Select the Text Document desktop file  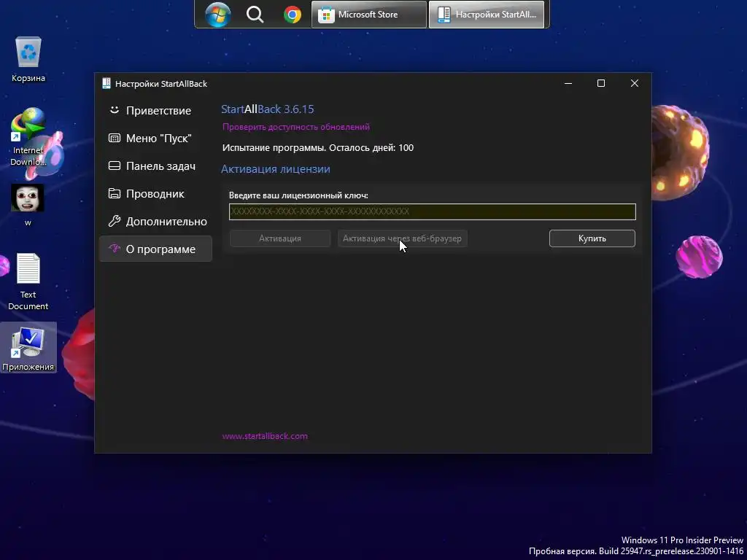tap(28, 282)
